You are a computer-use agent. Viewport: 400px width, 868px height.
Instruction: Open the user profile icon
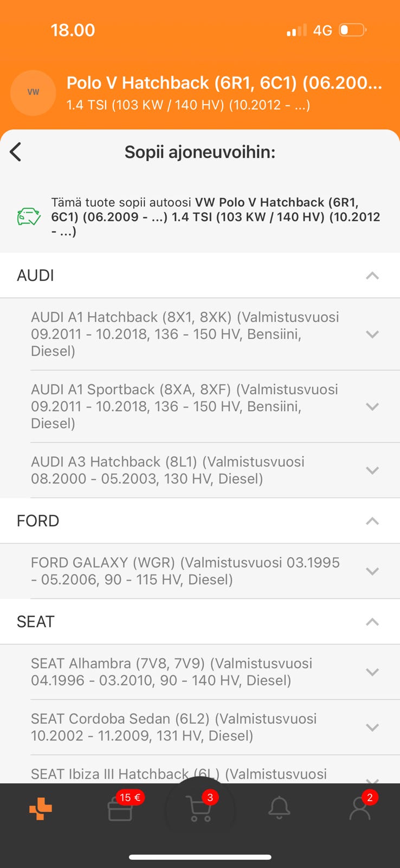359,809
